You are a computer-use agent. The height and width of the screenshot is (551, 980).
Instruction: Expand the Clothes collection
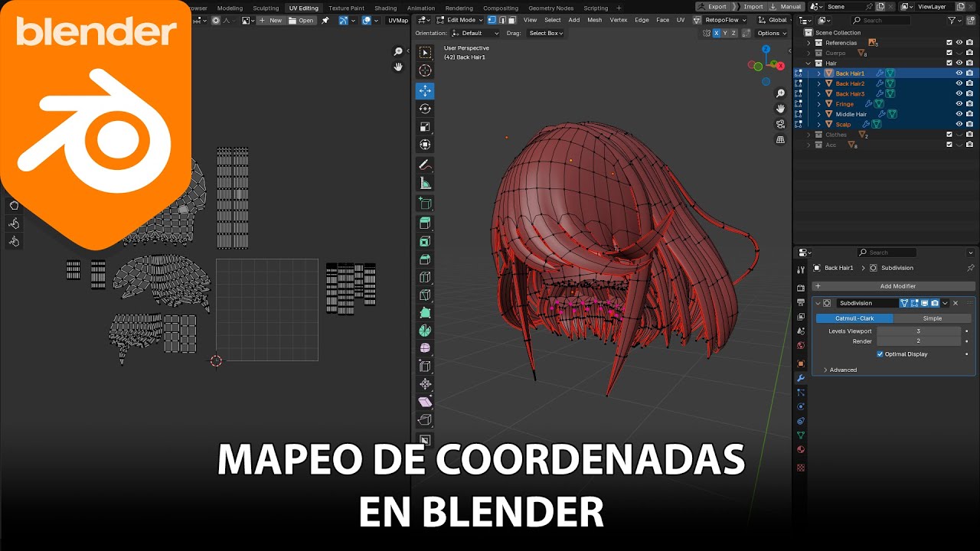(808, 135)
